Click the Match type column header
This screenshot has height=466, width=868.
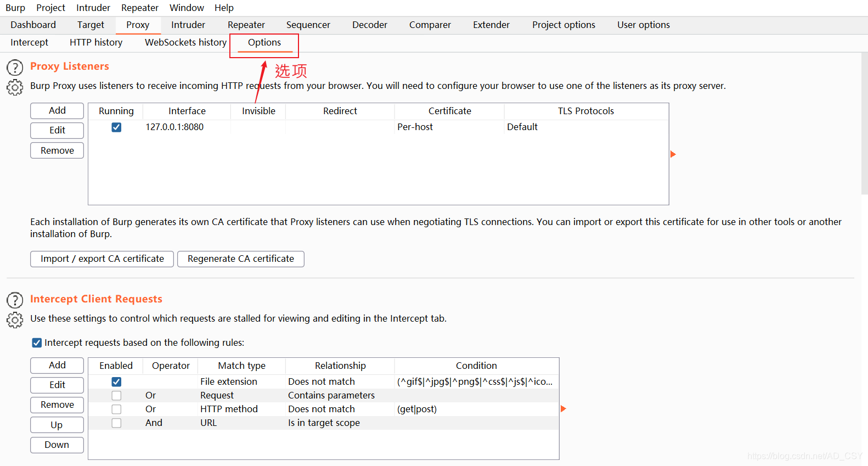[x=241, y=366]
